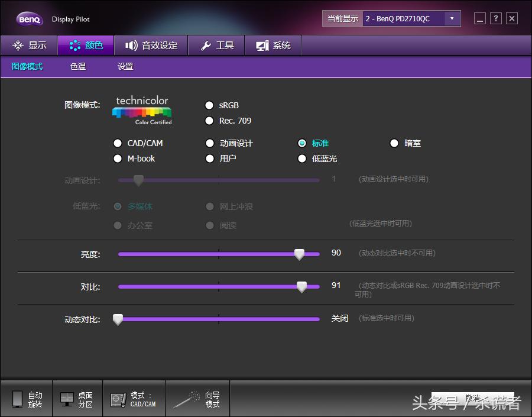Image resolution: width=532 pixels, height=417 pixels.
Task: Enable the 低蓝光 low blue light mode
Action: 301,159
